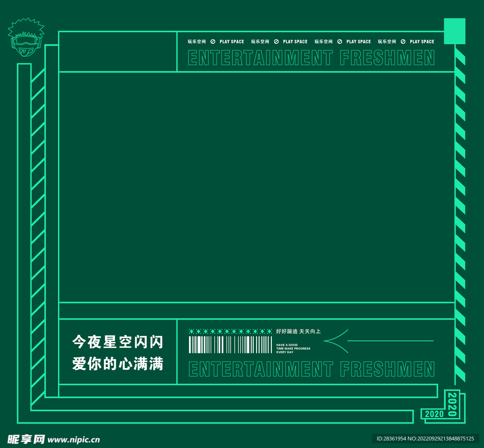Click the 昵享网 logo
Screen dimensions: 484x448
click(26, 439)
